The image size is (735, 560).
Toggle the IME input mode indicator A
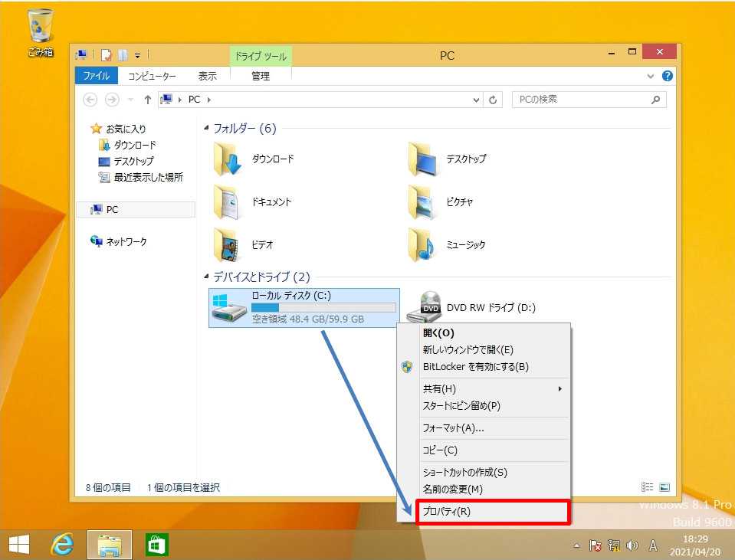(652, 545)
